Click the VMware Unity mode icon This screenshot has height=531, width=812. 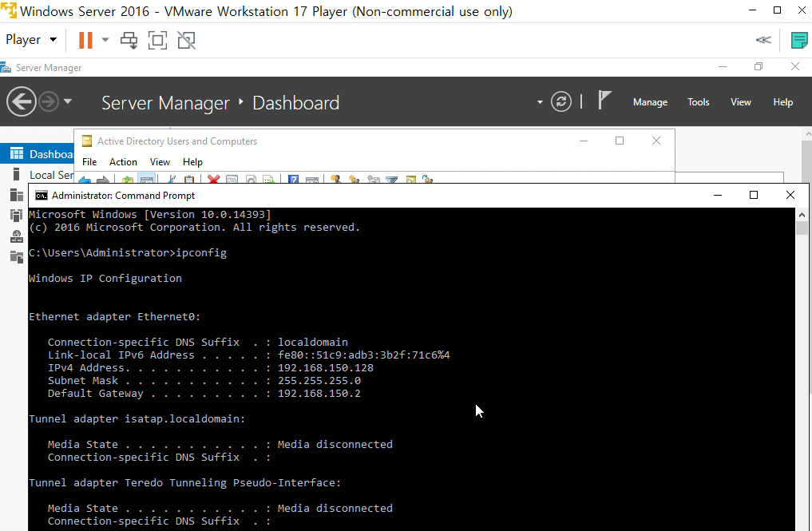[186, 40]
